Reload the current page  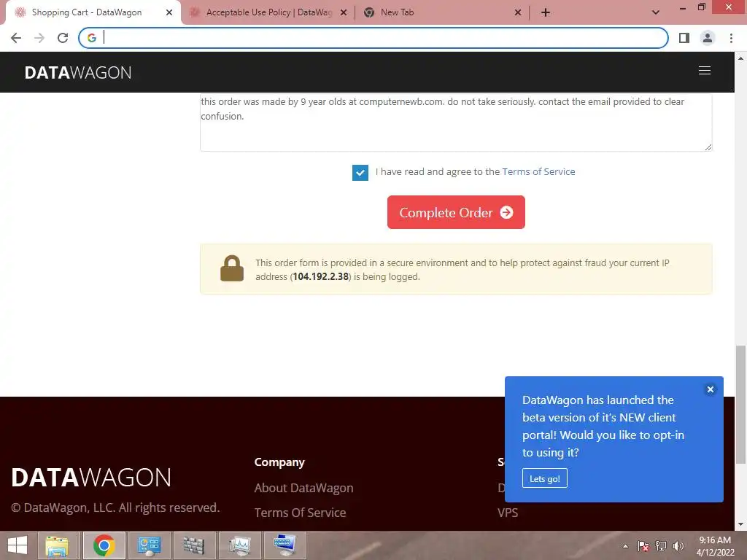point(63,38)
